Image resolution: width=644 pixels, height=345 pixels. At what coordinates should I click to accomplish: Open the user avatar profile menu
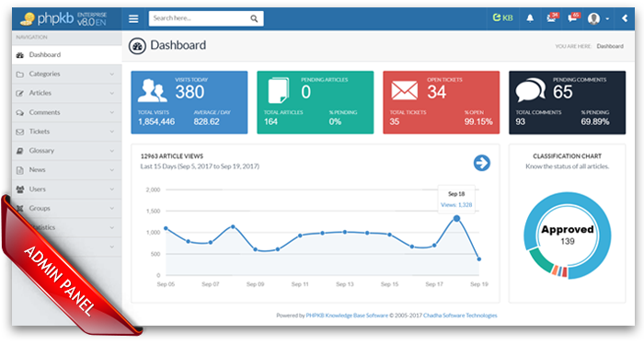pos(598,18)
